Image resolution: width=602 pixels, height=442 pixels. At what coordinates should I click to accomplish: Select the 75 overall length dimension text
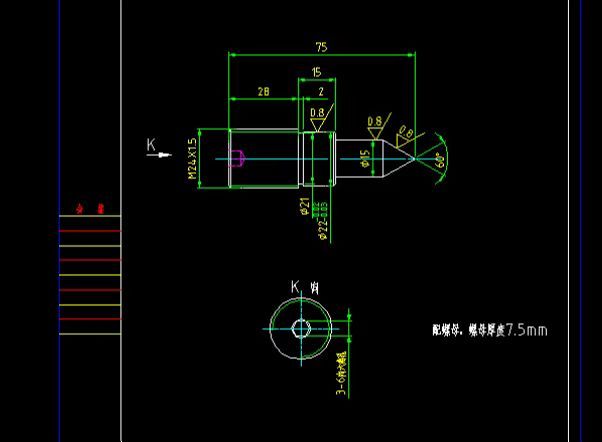tap(321, 47)
